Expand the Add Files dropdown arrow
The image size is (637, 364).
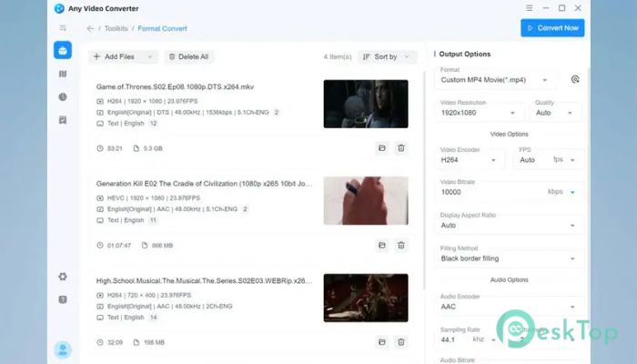[x=150, y=56]
